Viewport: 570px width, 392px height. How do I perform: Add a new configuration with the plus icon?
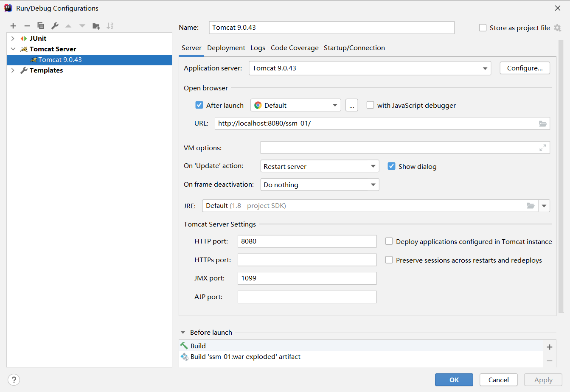pos(13,26)
